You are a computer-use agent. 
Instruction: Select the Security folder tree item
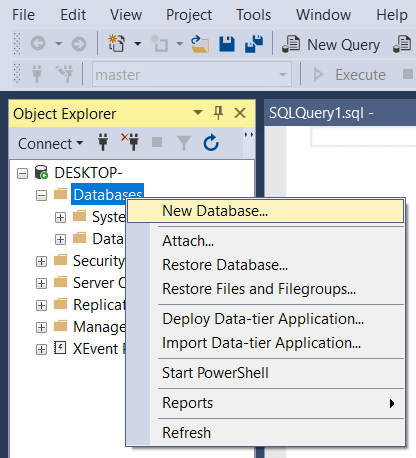[99, 261]
